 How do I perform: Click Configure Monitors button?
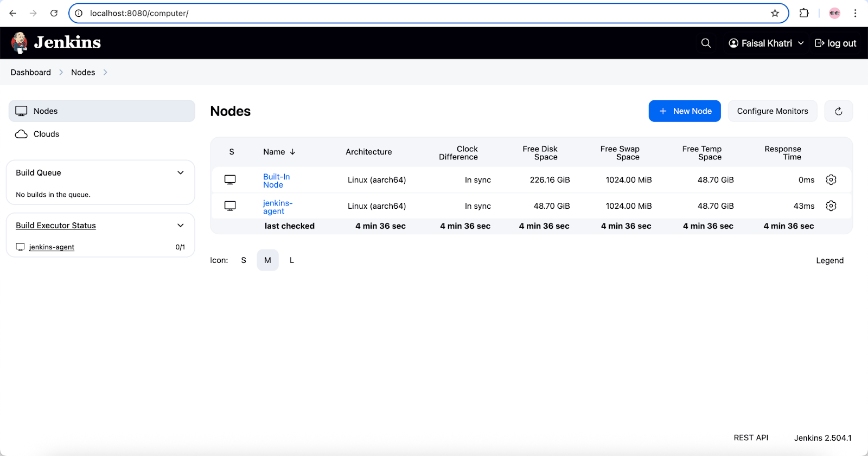coord(773,111)
